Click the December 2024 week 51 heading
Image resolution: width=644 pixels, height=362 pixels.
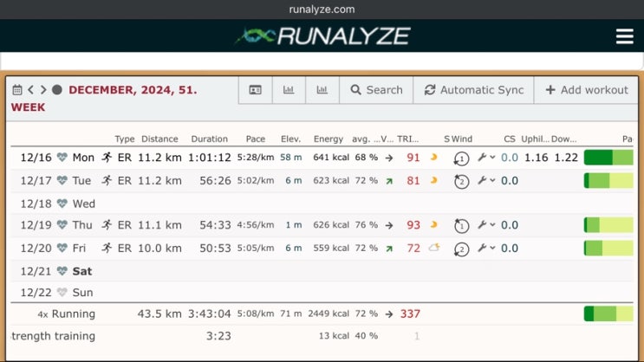104,99
